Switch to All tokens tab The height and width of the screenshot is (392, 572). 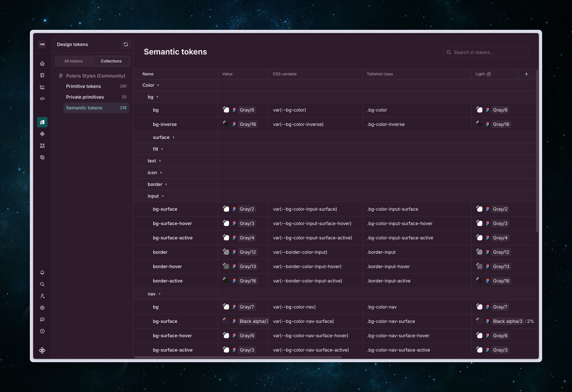(x=74, y=61)
